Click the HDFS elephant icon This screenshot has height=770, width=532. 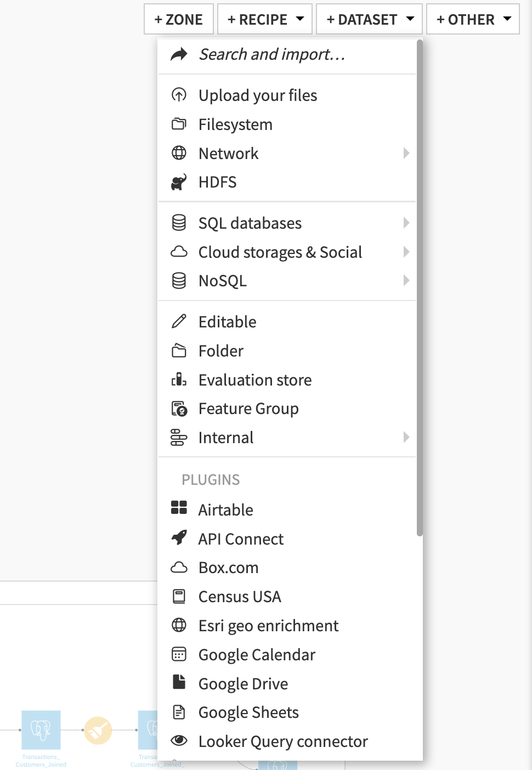pyautogui.click(x=179, y=182)
